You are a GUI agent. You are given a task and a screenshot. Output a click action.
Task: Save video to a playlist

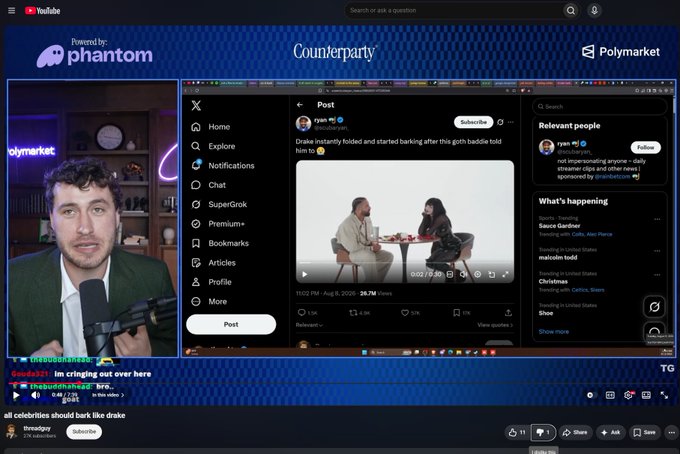[x=644, y=432]
